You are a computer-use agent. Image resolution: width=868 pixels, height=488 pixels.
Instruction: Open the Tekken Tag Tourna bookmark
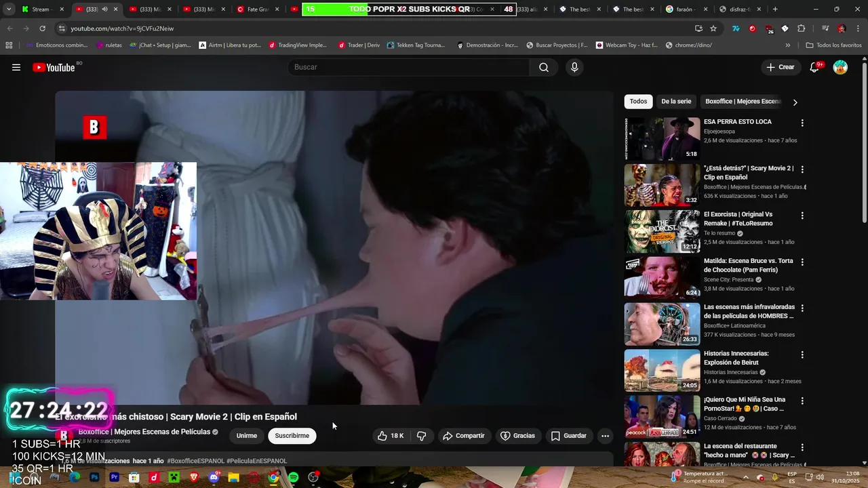click(x=416, y=45)
